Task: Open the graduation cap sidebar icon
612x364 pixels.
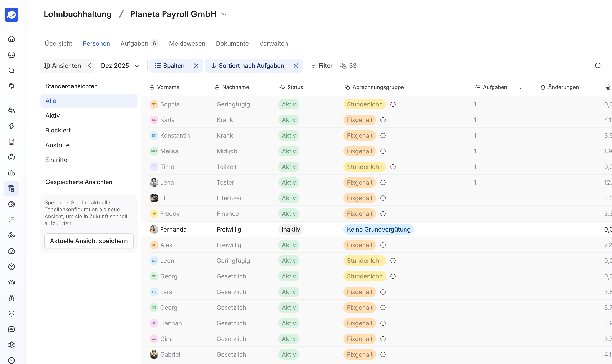Action: [12, 282]
